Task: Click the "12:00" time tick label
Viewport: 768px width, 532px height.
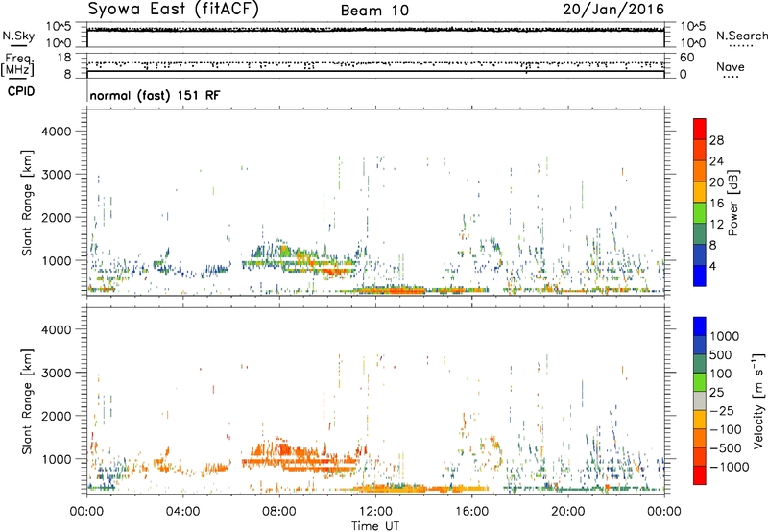Action: (x=375, y=512)
